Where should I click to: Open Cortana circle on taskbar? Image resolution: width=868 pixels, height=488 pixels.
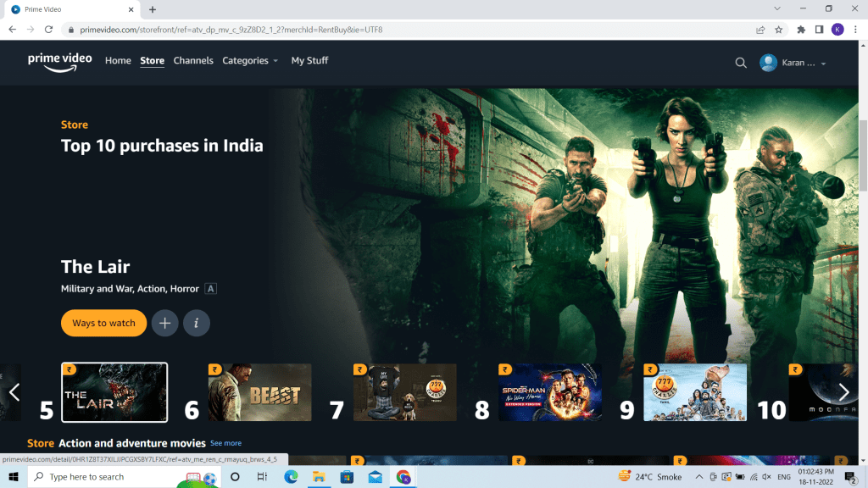point(235,476)
